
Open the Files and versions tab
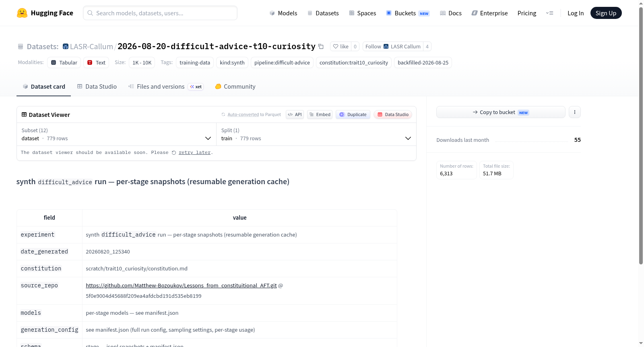(x=166, y=87)
